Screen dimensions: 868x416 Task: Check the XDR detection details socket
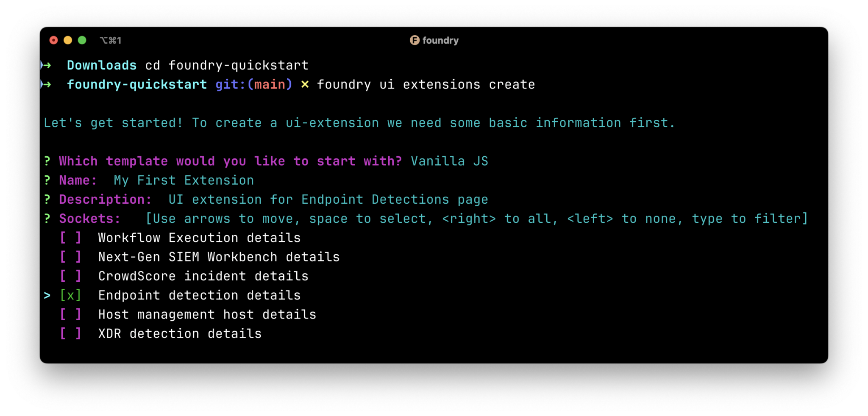pos(70,333)
